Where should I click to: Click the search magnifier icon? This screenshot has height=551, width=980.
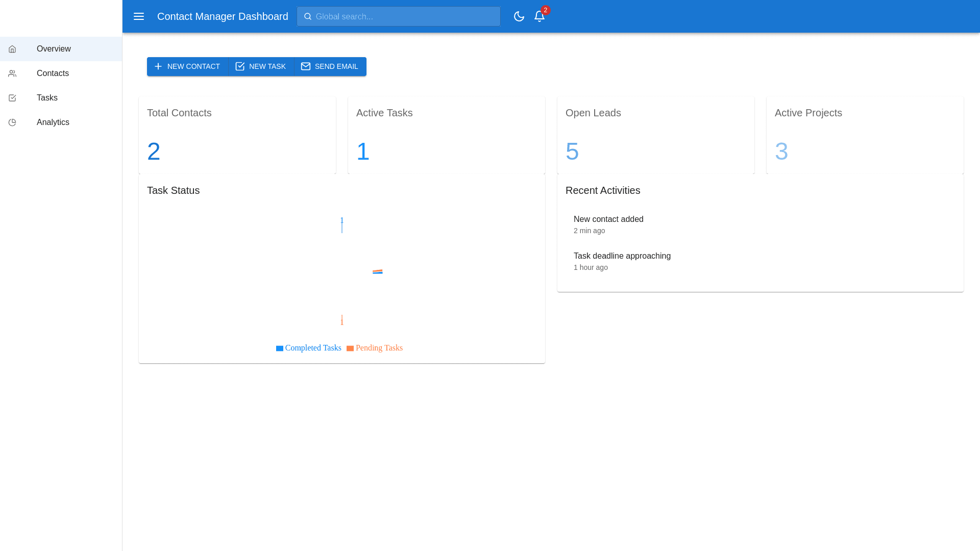[308, 16]
